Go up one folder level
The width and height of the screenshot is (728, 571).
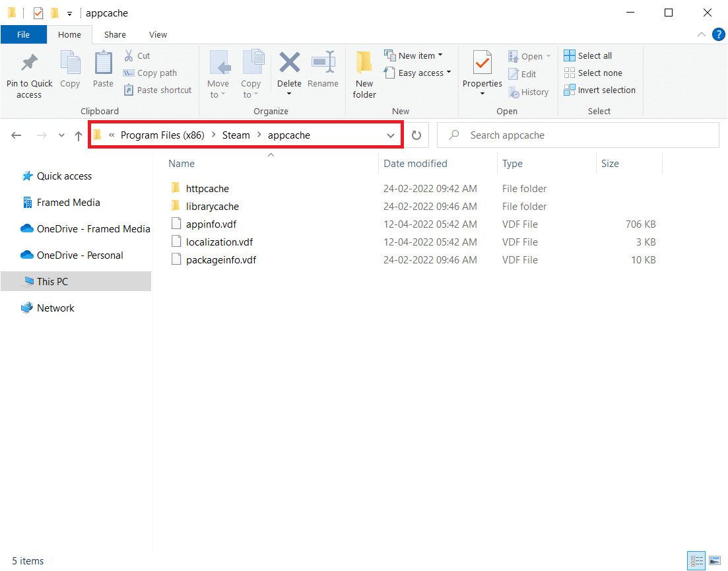click(79, 135)
